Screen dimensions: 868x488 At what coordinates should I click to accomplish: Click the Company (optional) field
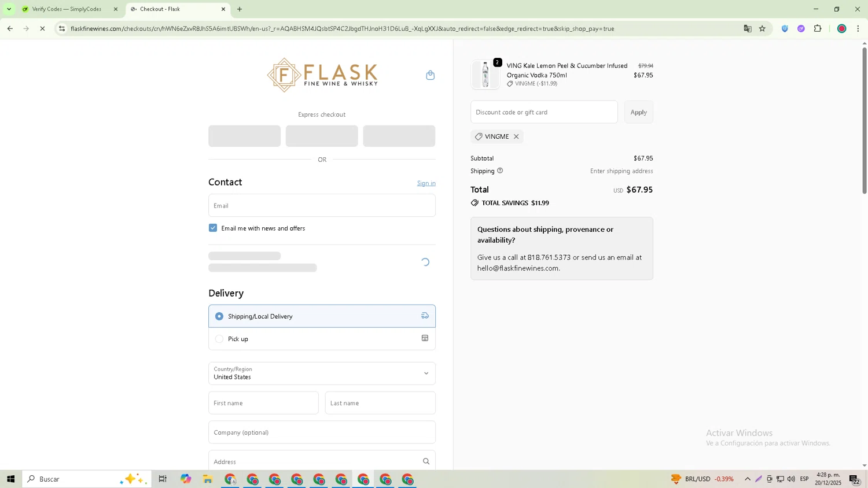[x=322, y=432]
